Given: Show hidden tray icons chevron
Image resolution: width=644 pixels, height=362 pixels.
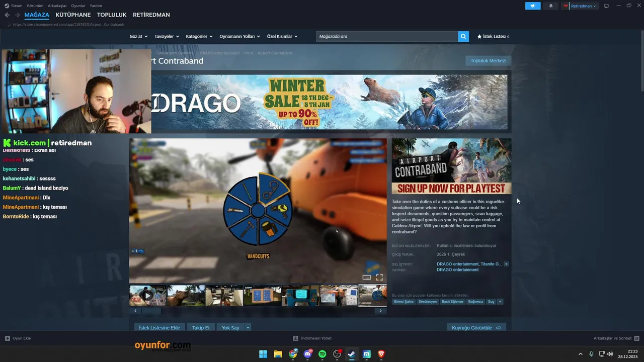Looking at the screenshot, I should [580, 354].
